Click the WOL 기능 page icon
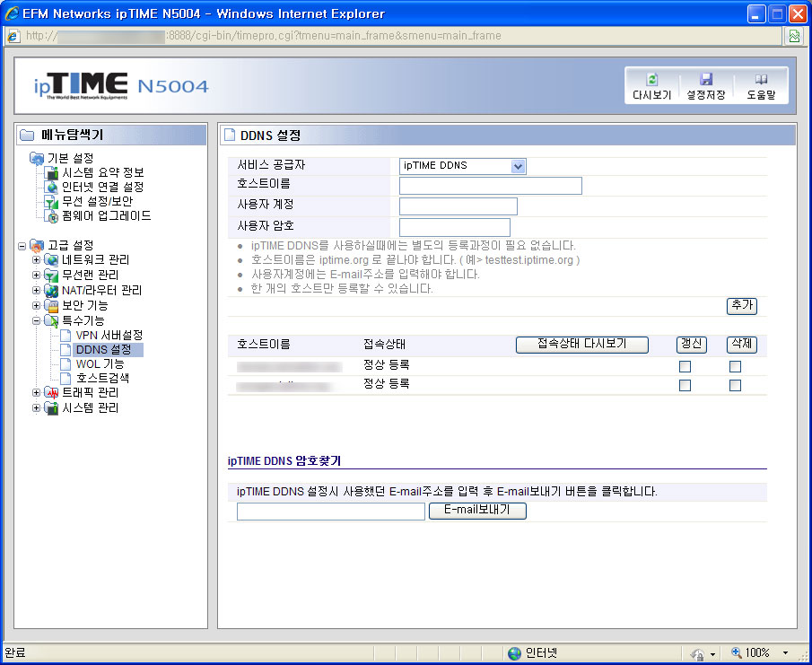Screen dimensions: 812x665 pyautogui.click(x=65, y=364)
